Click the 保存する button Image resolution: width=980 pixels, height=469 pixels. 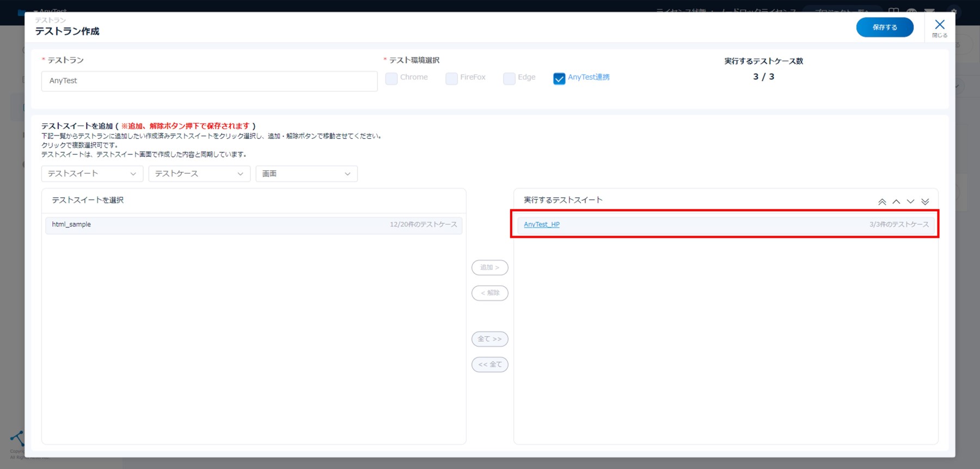(x=885, y=27)
